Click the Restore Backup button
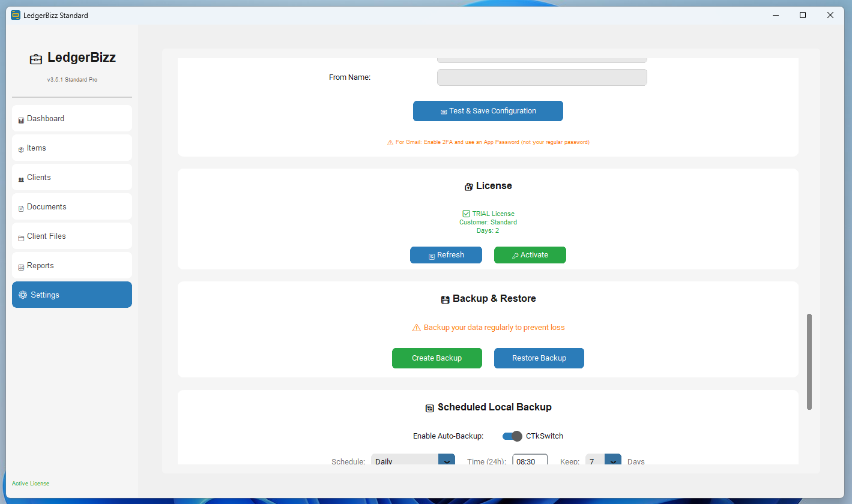The width and height of the screenshot is (852, 504). 539,358
